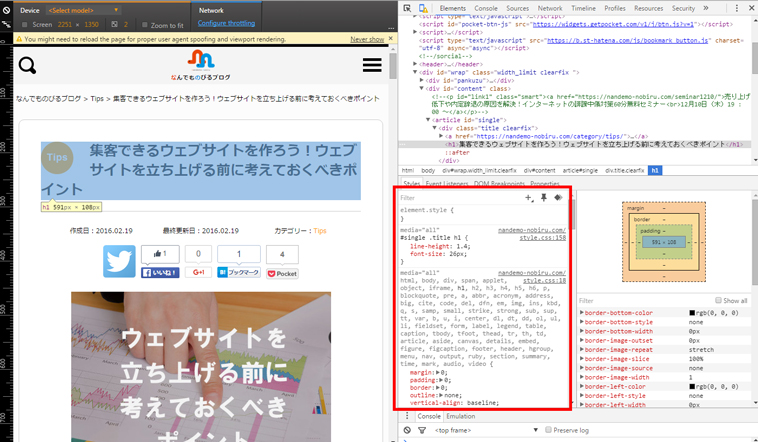Screen dimensions: 758x442
Task: Open the top frame context dropdown
Action: point(486,430)
